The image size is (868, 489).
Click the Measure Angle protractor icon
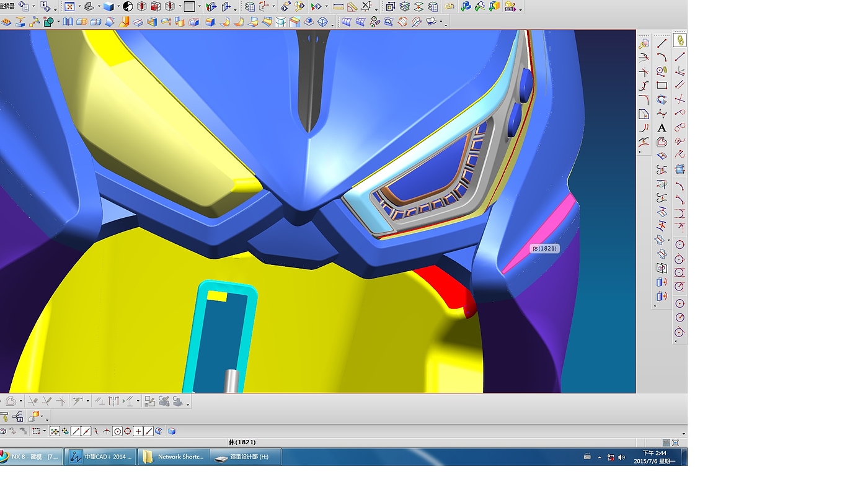pyautogui.click(x=352, y=7)
